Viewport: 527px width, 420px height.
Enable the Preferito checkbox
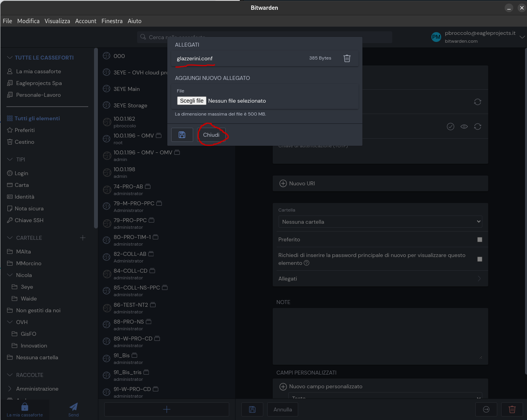tap(480, 239)
